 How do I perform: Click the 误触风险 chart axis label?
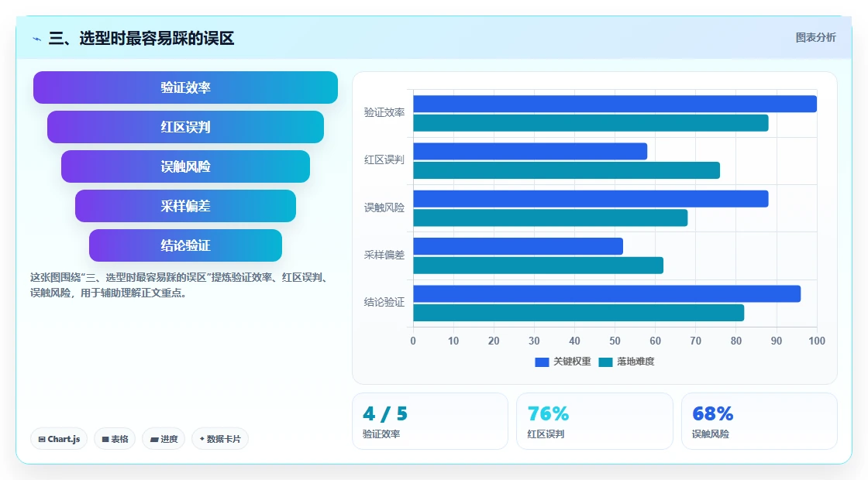coord(384,208)
